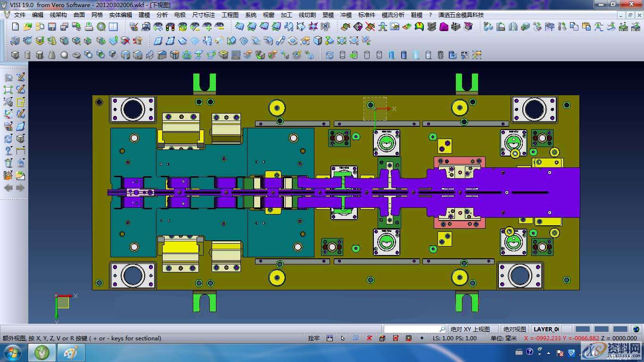Open the 文件 menu
Screen dimensions: 644x362
click(x=19, y=15)
